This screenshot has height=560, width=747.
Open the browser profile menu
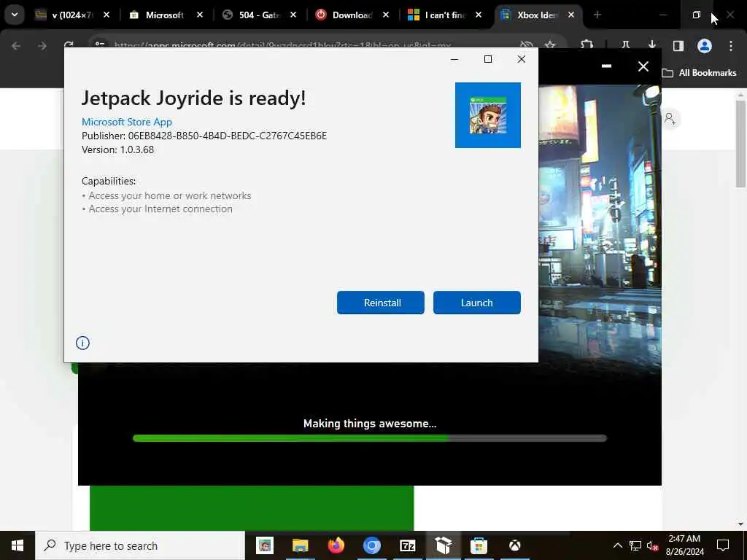pyautogui.click(x=704, y=46)
